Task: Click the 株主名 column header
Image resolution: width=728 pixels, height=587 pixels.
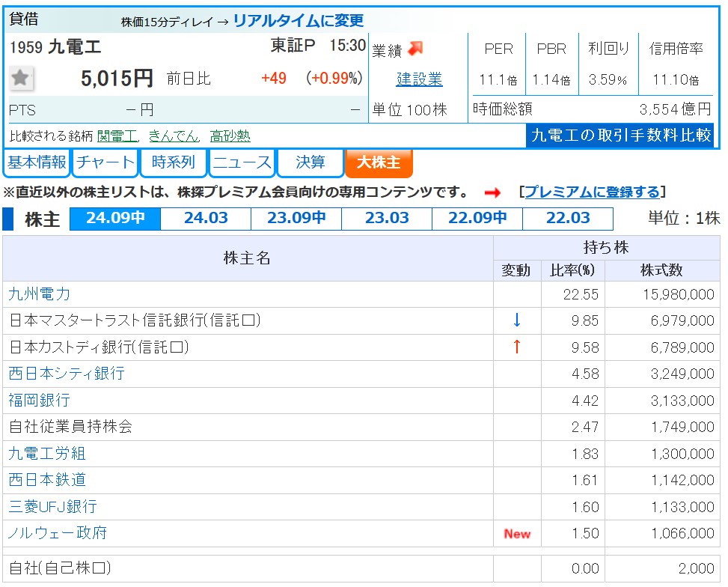Action: click(x=247, y=258)
